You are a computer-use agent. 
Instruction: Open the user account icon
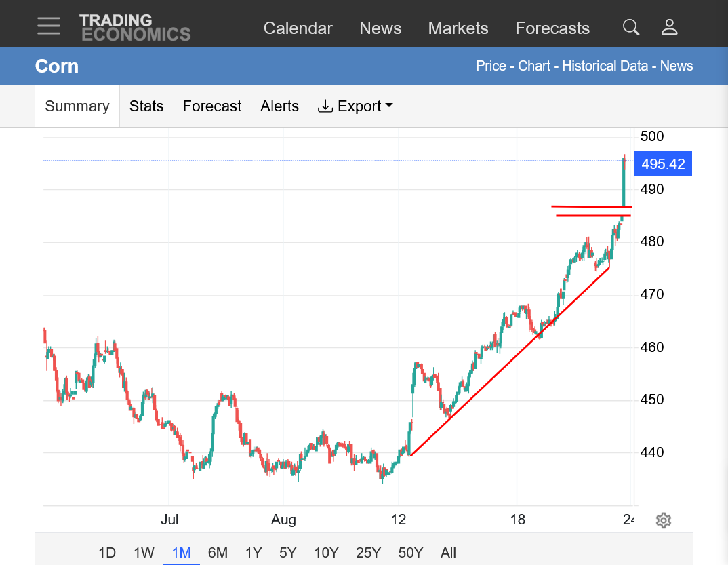[x=669, y=27]
